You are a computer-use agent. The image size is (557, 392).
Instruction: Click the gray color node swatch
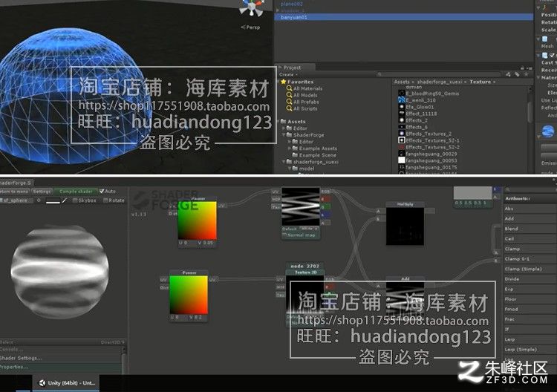[x=473, y=193]
